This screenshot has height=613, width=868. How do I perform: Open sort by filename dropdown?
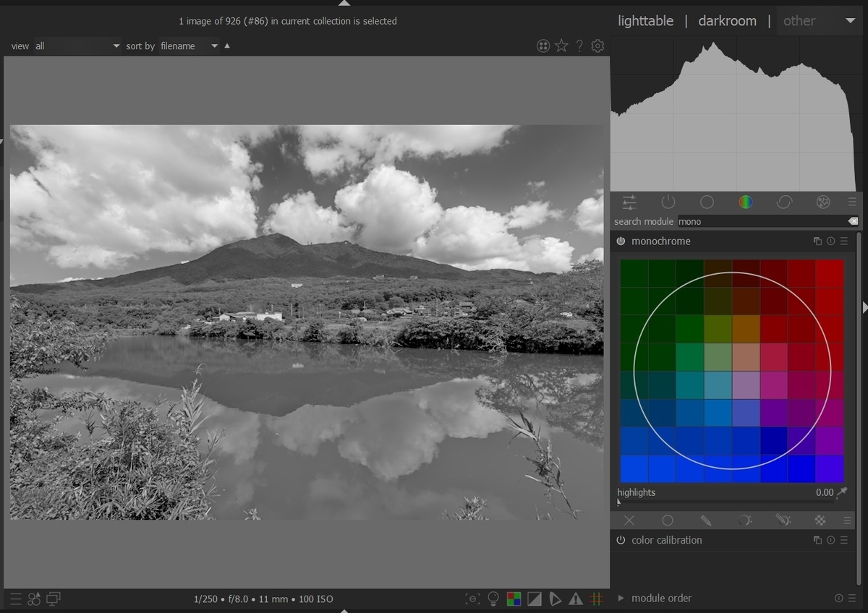190,46
